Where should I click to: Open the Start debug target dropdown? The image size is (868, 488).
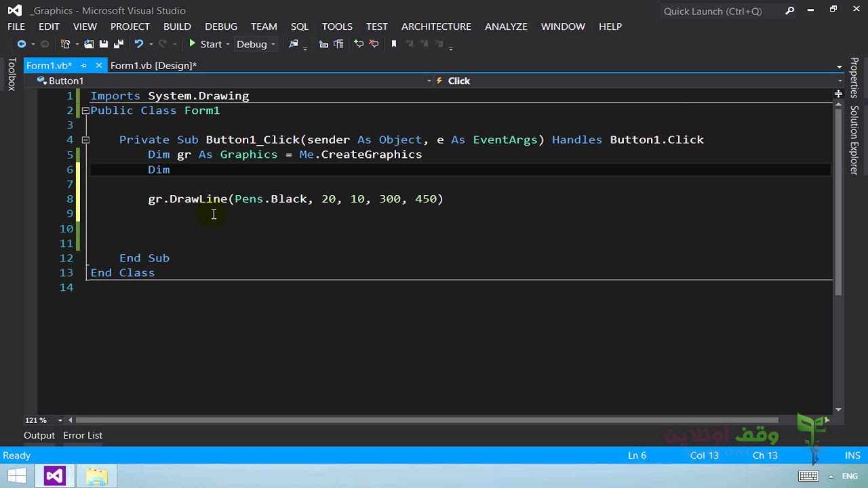point(228,44)
